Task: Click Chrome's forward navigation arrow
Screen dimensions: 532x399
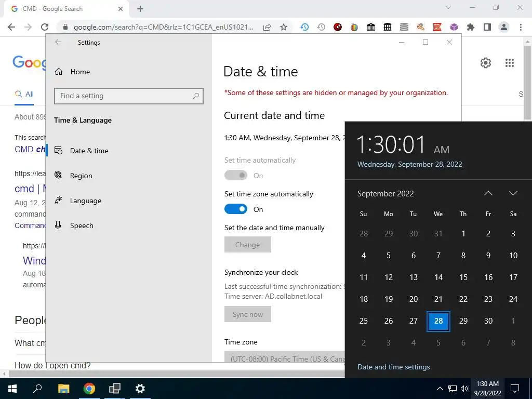Action: [28, 27]
